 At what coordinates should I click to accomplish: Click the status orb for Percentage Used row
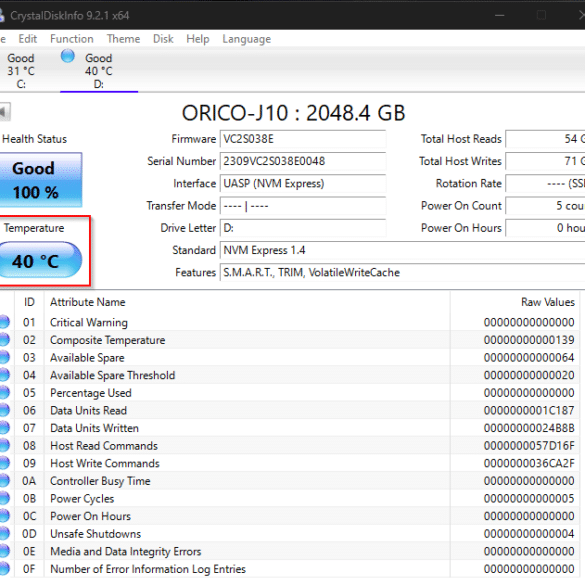(4, 392)
